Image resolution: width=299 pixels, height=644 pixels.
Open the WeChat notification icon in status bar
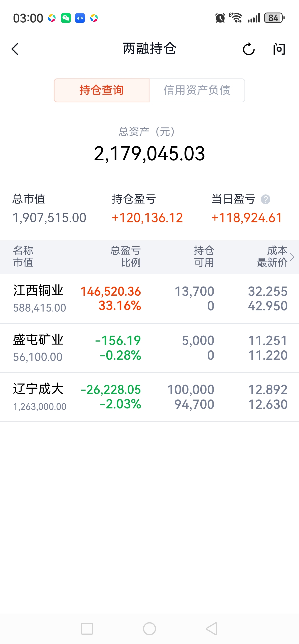[66, 18]
